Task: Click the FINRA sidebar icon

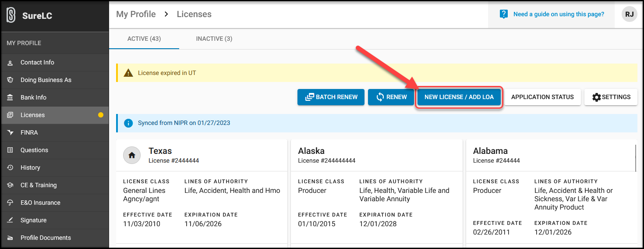Action: tap(11, 133)
